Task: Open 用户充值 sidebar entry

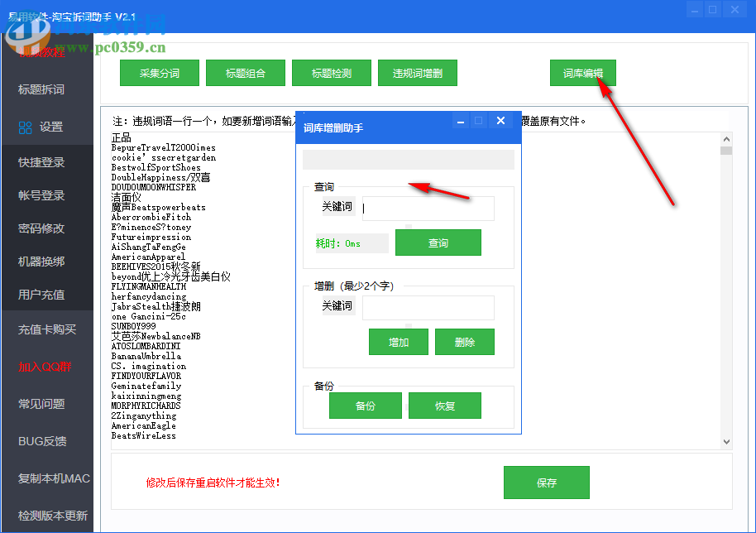Action: pos(41,295)
